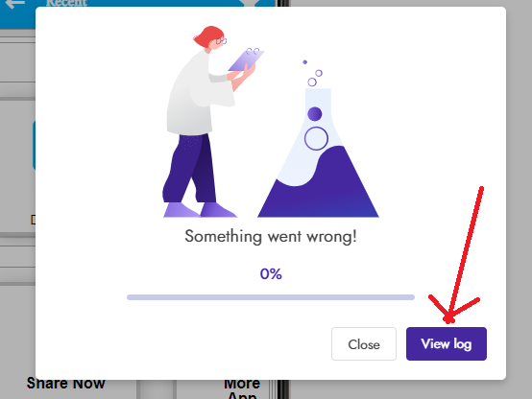Click the gray triangle in the header's right end
532x399 pixels.
pos(250,3)
